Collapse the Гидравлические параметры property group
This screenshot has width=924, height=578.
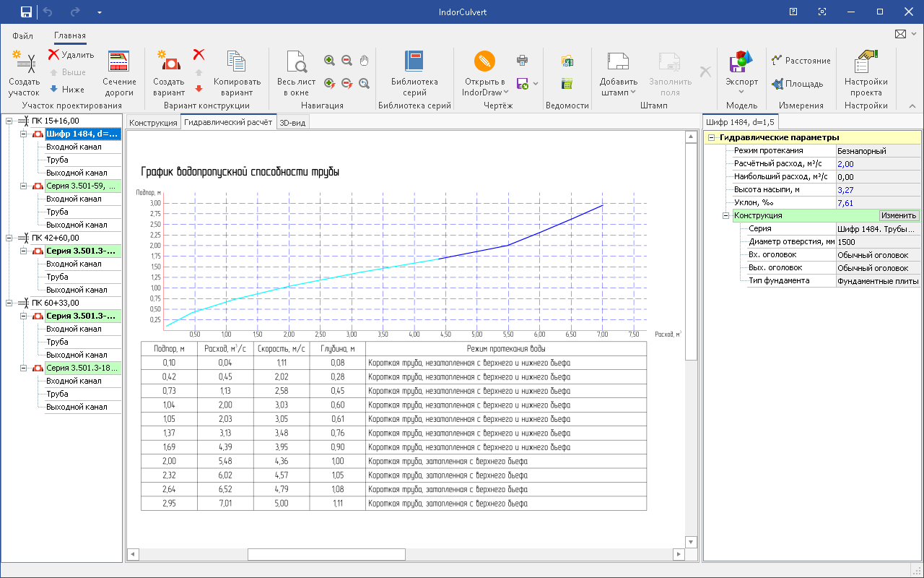(x=711, y=137)
